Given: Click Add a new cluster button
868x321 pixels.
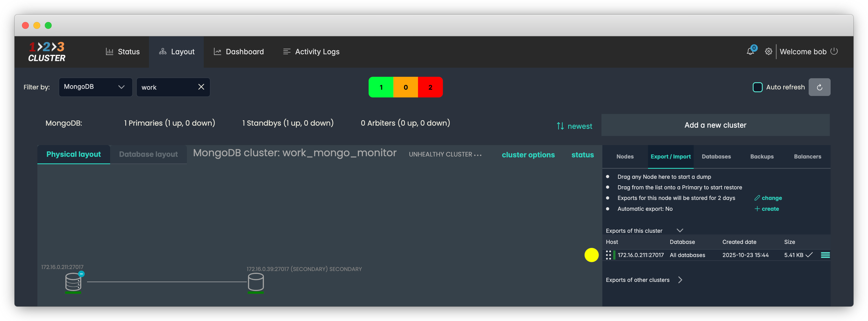Looking at the screenshot, I should (x=715, y=125).
